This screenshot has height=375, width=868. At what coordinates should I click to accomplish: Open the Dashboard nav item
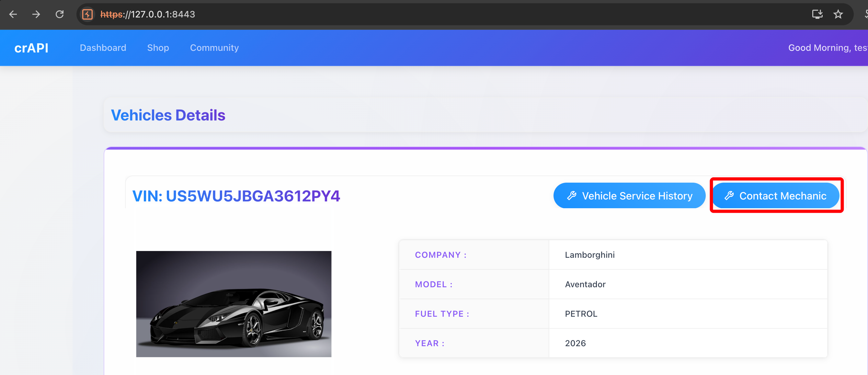pyautogui.click(x=103, y=48)
